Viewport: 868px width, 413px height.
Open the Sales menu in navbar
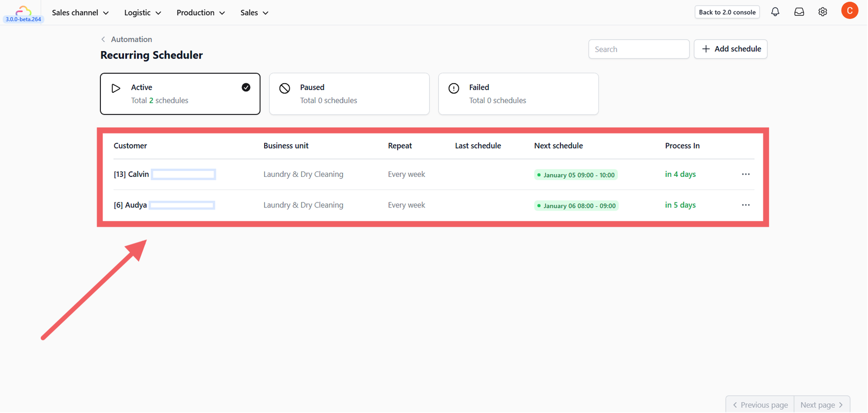(x=254, y=12)
